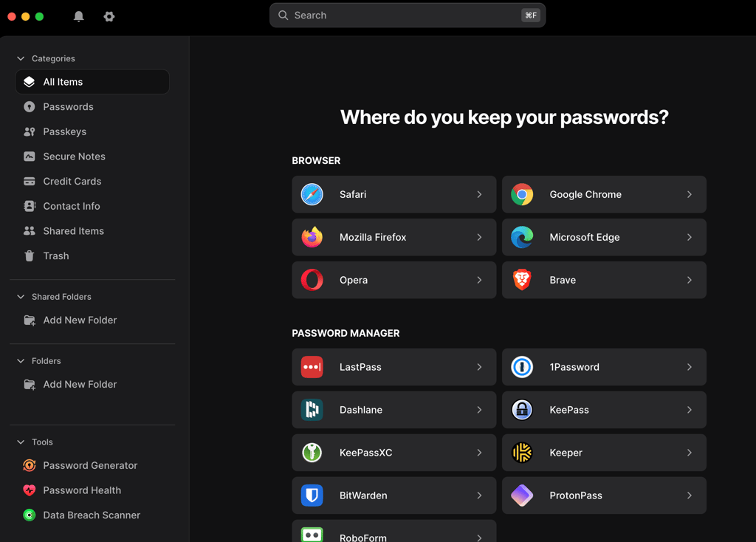Click the Secure Notes icon
The width and height of the screenshot is (756, 542).
point(30,157)
